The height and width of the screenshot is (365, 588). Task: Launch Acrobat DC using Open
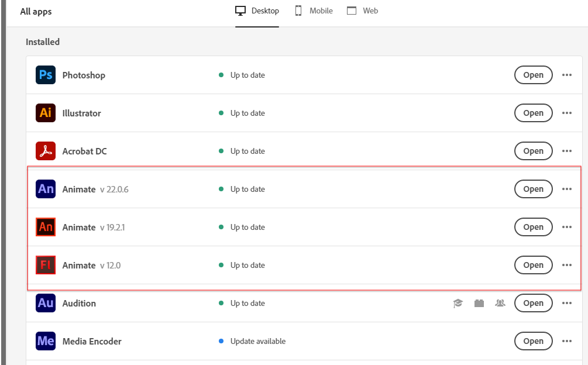[533, 151]
